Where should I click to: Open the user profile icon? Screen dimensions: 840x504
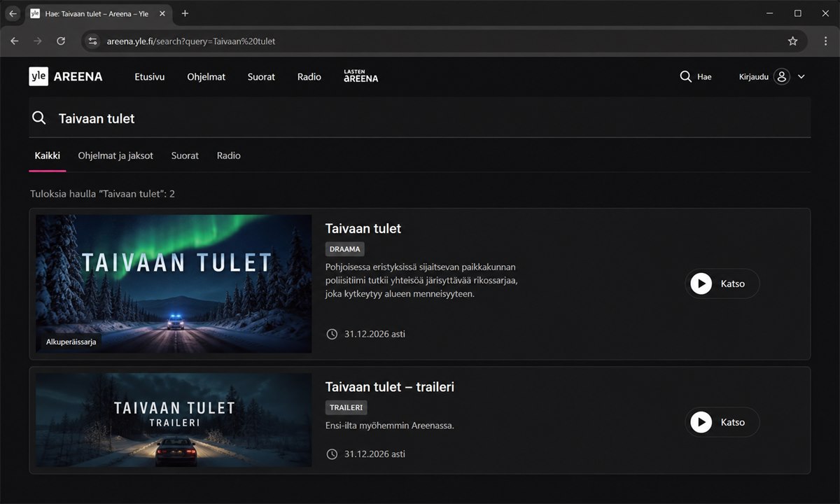[782, 76]
